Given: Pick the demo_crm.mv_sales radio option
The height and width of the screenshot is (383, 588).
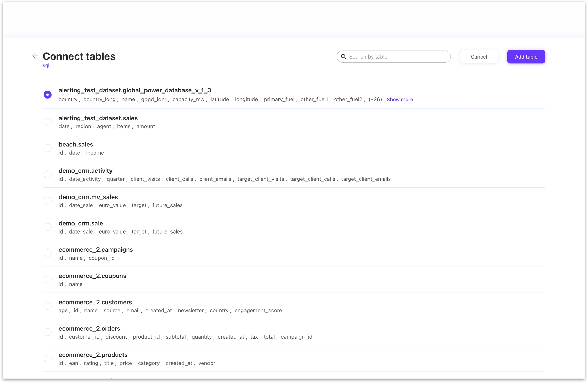Looking at the screenshot, I should pos(47,201).
